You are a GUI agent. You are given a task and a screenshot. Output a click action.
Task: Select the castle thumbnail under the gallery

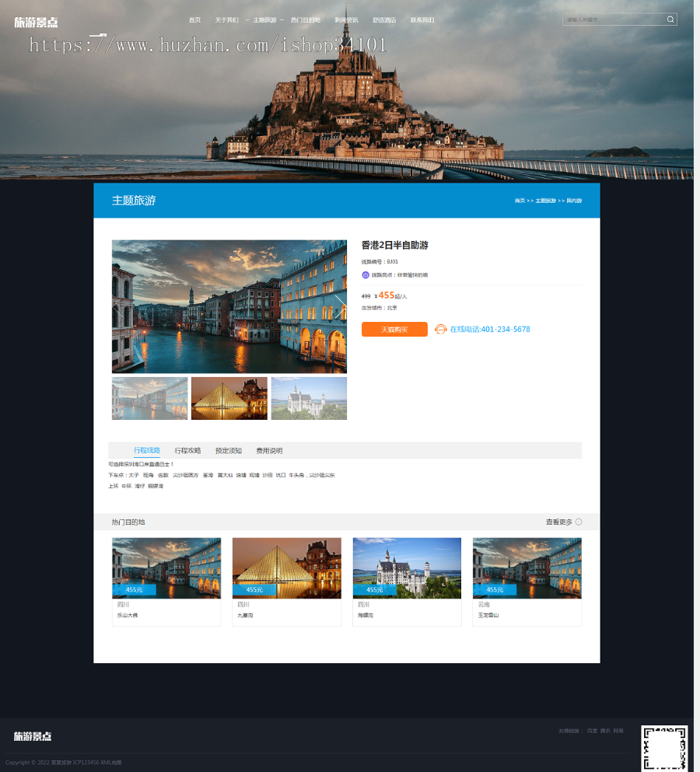(x=309, y=398)
